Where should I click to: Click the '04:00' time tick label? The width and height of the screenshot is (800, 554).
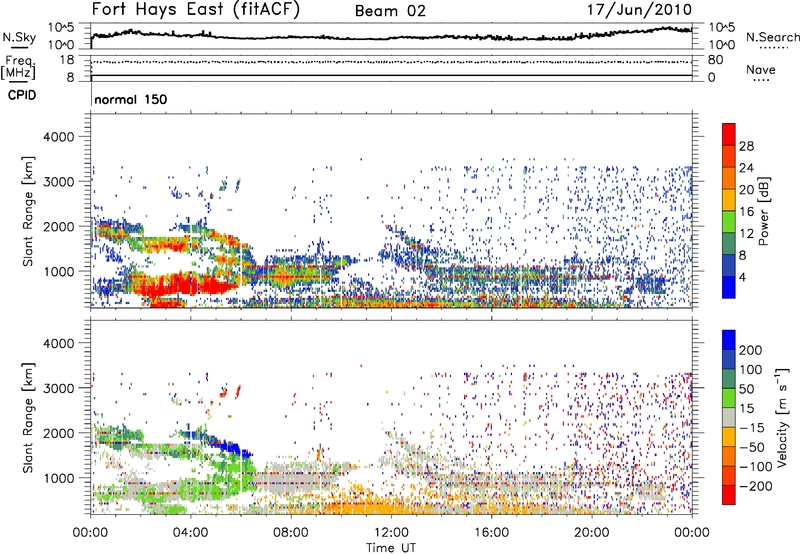pyautogui.click(x=190, y=533)
